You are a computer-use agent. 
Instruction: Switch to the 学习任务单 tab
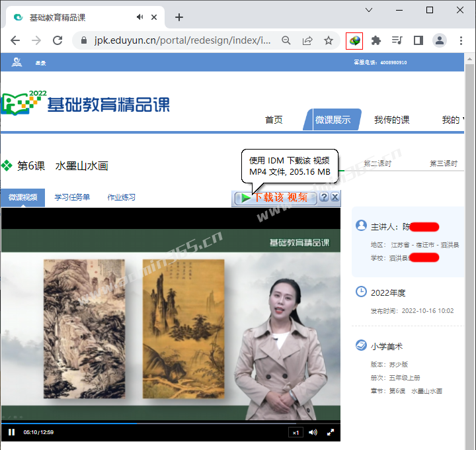(72, 197)
